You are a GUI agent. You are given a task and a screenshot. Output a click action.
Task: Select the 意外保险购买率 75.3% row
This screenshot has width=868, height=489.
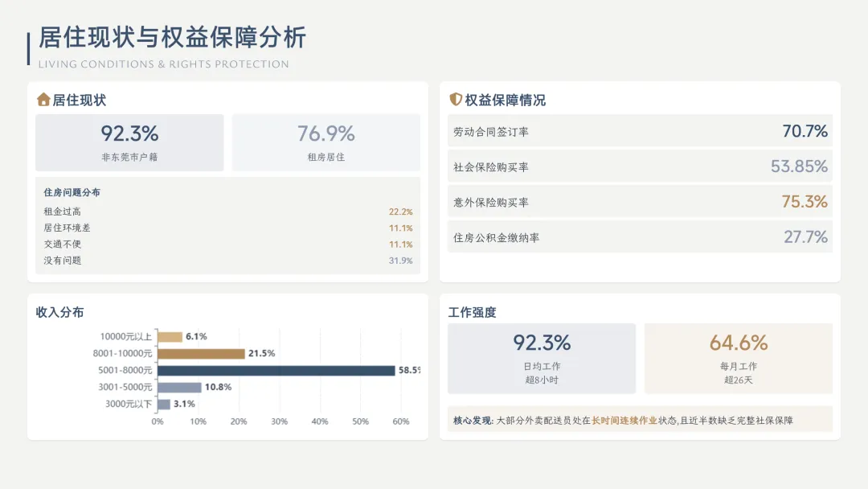640,202
